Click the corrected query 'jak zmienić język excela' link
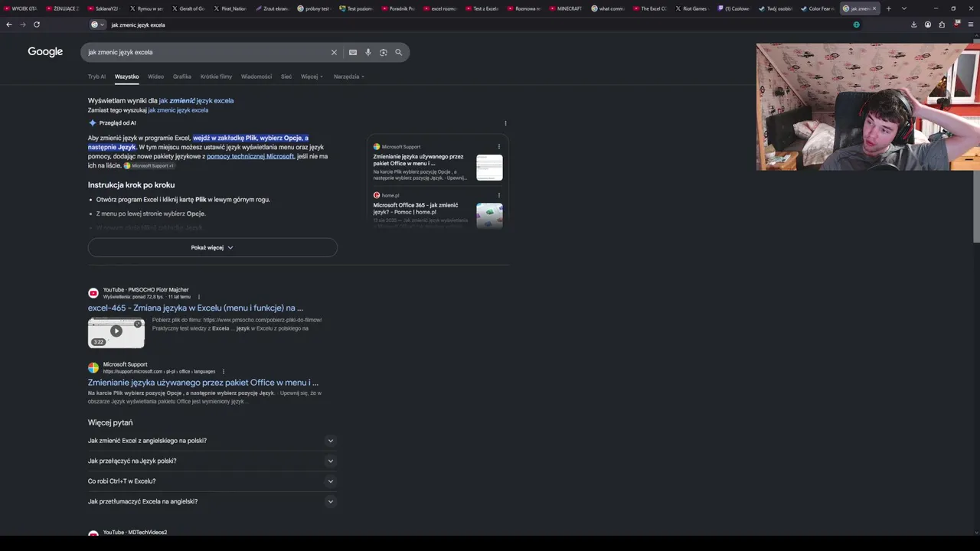The height and width of the screenshot is (551, 980). click(196, 100)
